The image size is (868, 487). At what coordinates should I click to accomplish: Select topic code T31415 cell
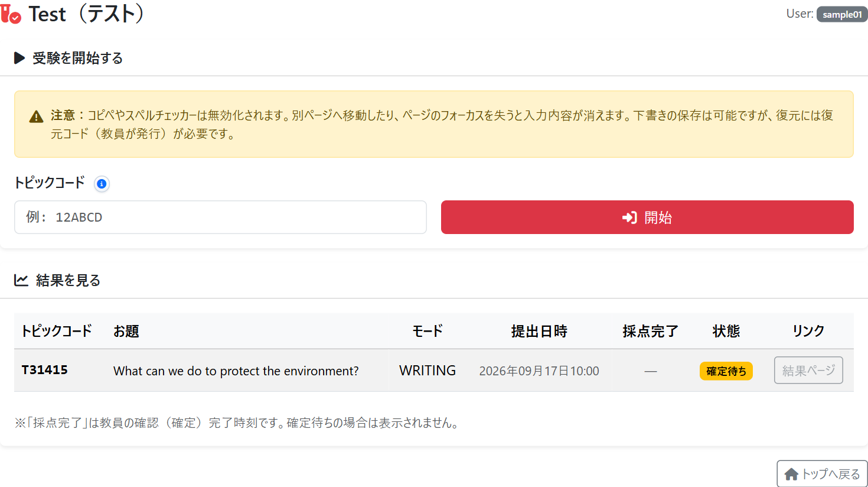[x=45, y=370]
